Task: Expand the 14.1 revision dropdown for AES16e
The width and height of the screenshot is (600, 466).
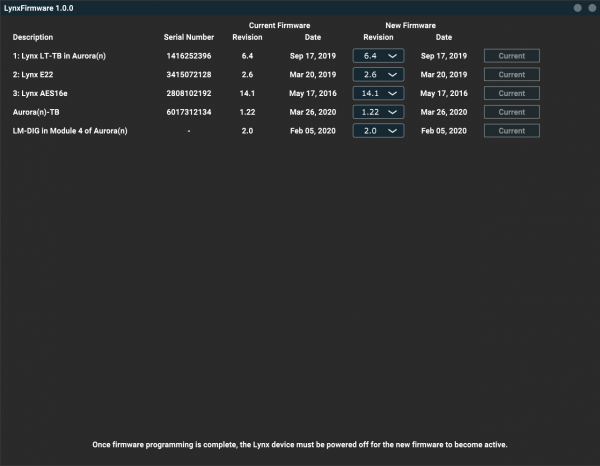Action: pyautogui.click(x=378, y=93)
